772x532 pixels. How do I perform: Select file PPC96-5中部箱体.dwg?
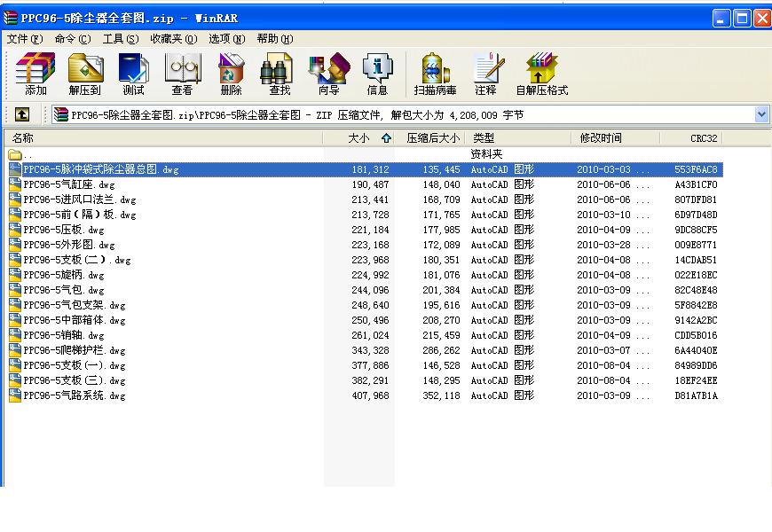click(75, 320)
